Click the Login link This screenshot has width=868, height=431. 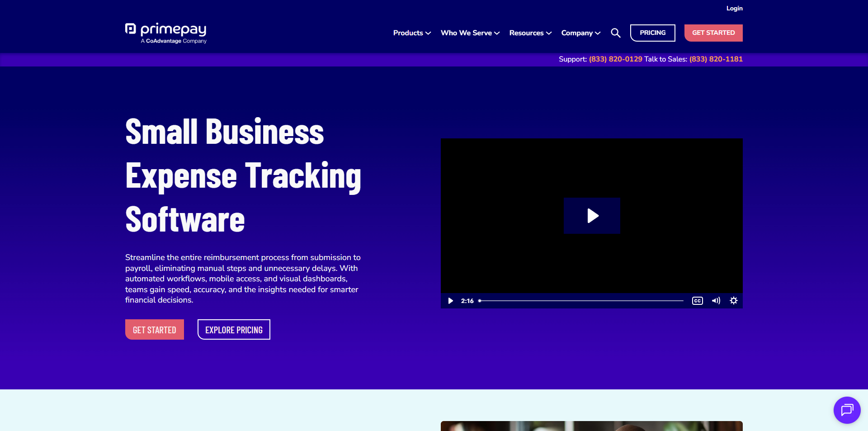[734, 8]
